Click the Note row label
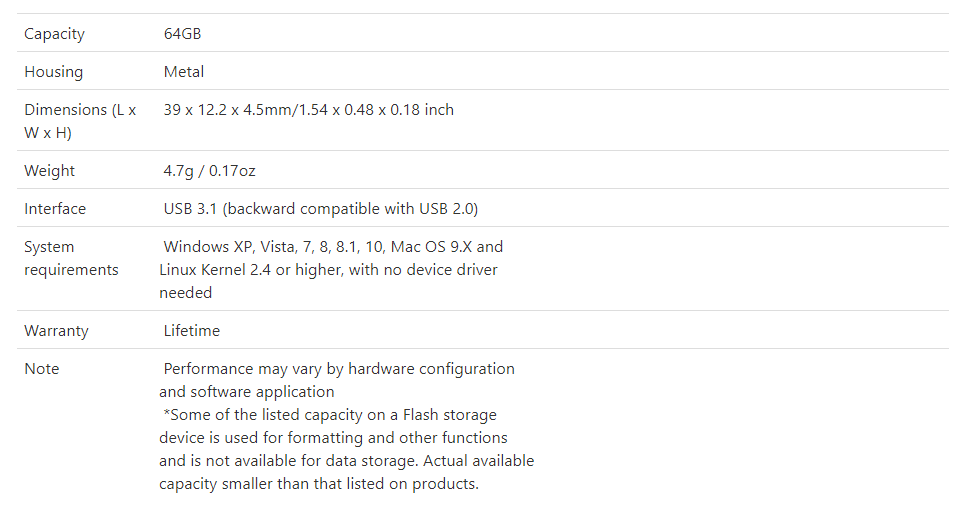960x528 pixels. [x=42, y=369]
